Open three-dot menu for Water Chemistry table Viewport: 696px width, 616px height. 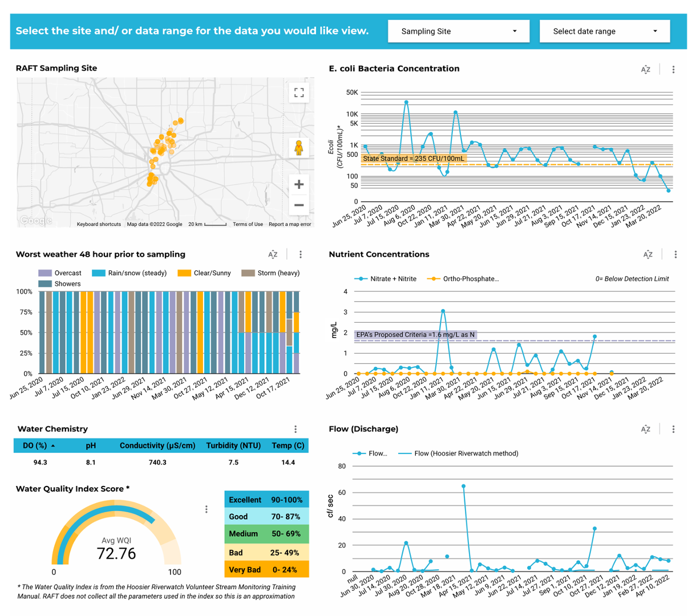(x=296, y=429)
